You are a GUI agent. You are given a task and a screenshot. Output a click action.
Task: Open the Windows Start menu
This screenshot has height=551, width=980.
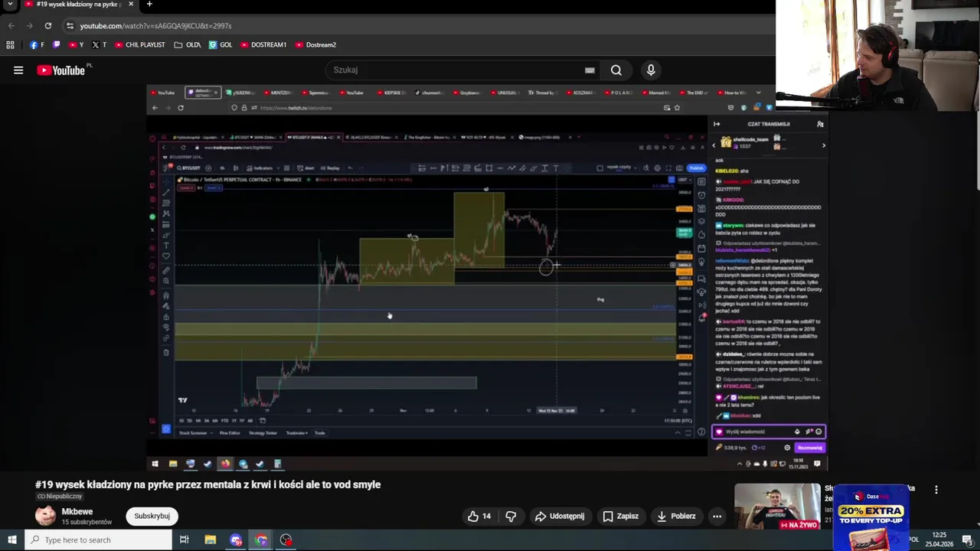(x=11, y=540)
